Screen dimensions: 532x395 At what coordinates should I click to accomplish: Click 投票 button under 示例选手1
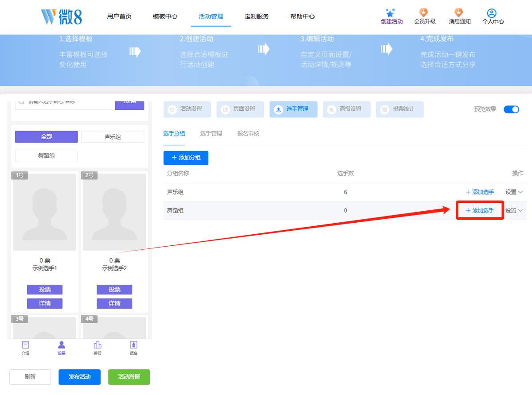tap(45, 290)
